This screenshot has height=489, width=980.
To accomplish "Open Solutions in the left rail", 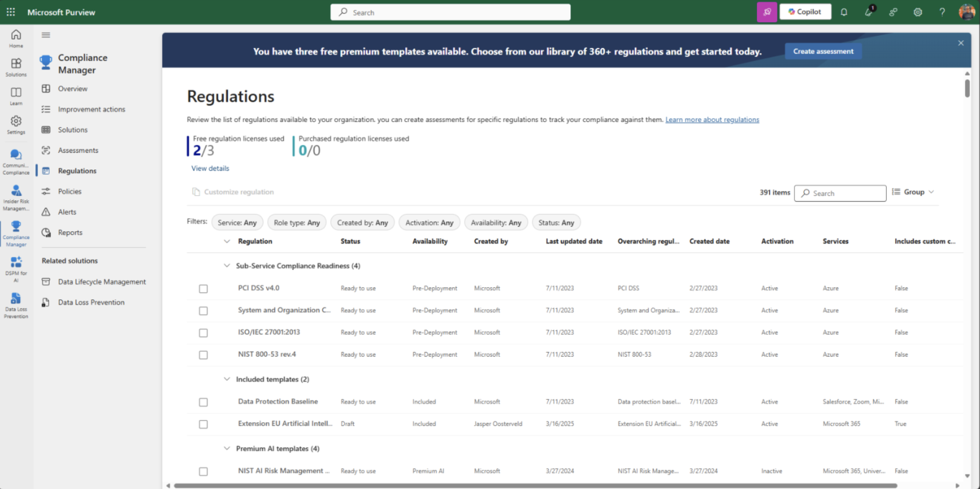I will tap(16, 67).
